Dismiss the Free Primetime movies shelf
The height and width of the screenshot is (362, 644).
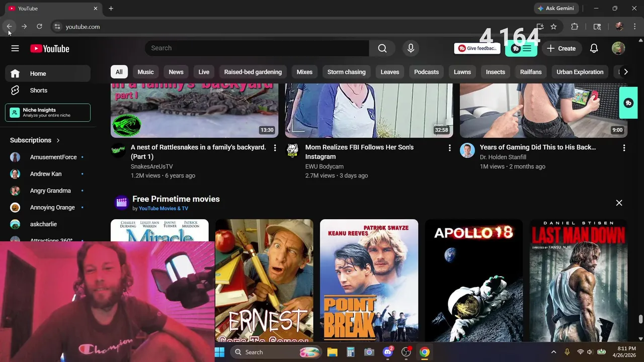coord(619,203)
